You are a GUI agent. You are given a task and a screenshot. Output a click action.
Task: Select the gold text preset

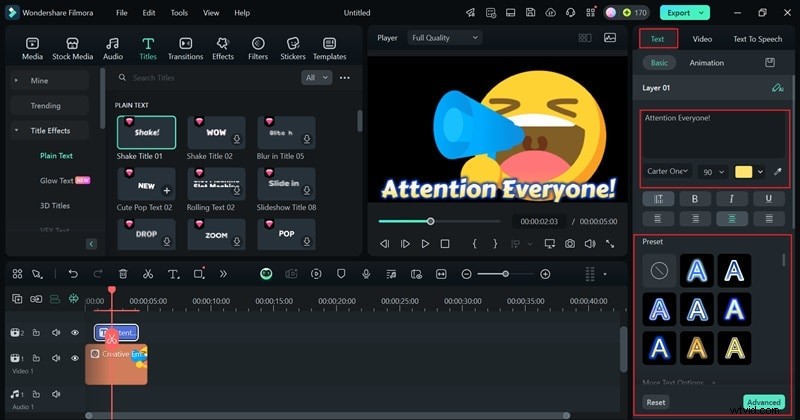[697, 348]
